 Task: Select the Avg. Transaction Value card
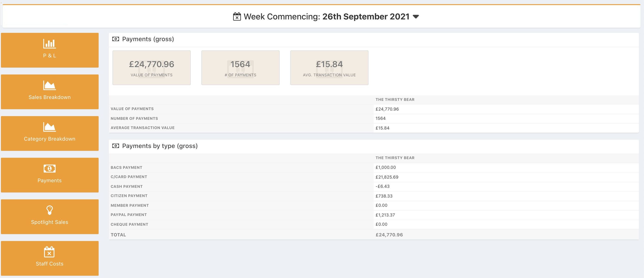[329, 68]
